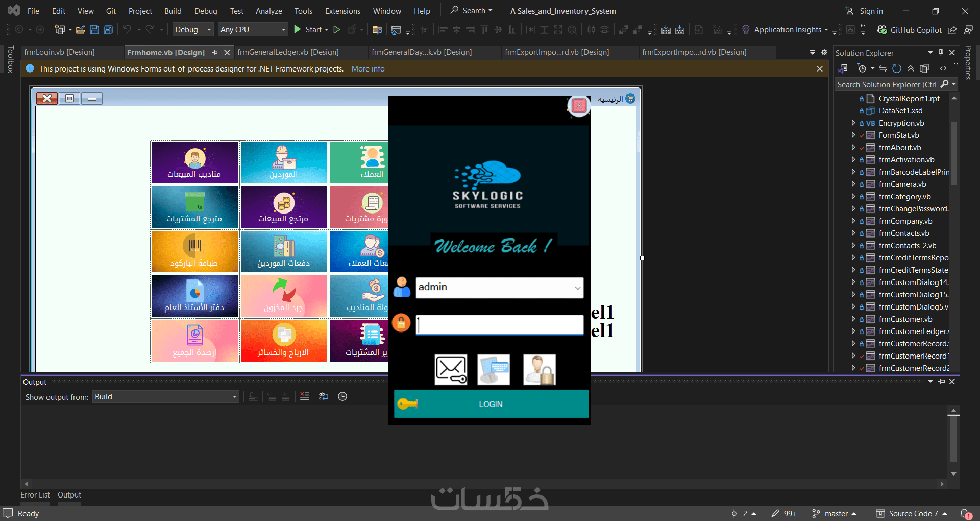The width and height of the screenshot is (980, 521).
Task: Click the email key icon on login form
Action: pos(451,369)
